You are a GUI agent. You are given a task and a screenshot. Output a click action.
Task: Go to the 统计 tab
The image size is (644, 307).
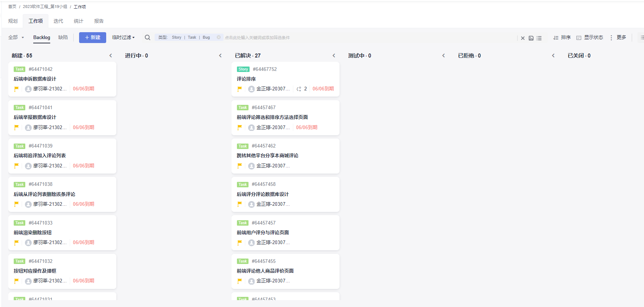pos(78,21)
